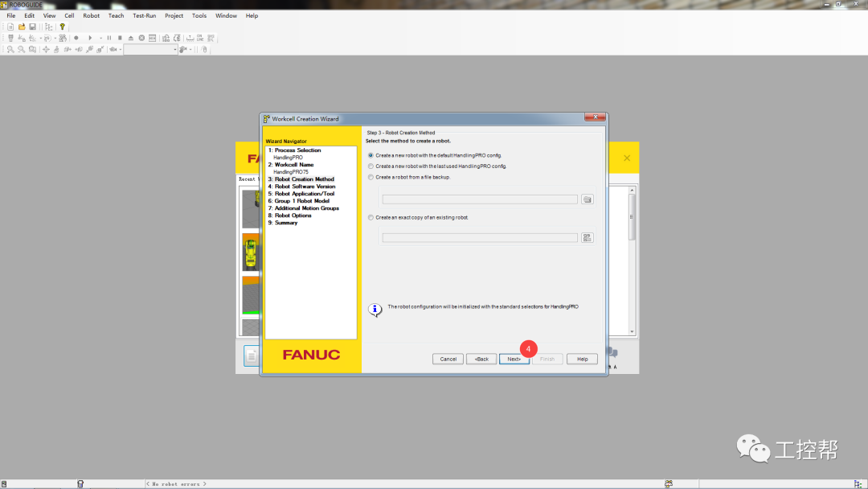
Task: Select '3: Robot Creation Method' step
Action: (301, 179)
